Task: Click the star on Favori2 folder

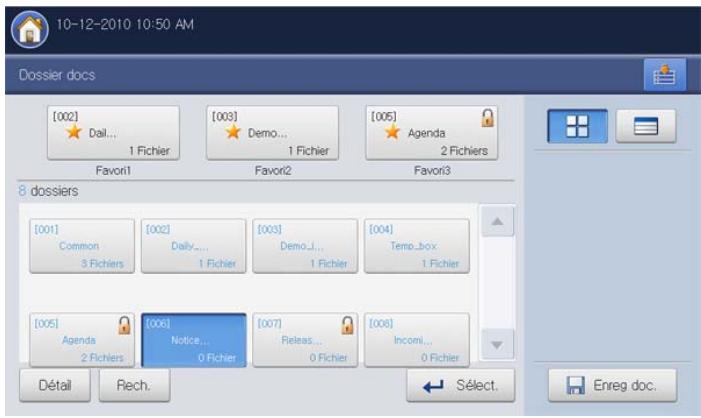Action: [233, 132]
